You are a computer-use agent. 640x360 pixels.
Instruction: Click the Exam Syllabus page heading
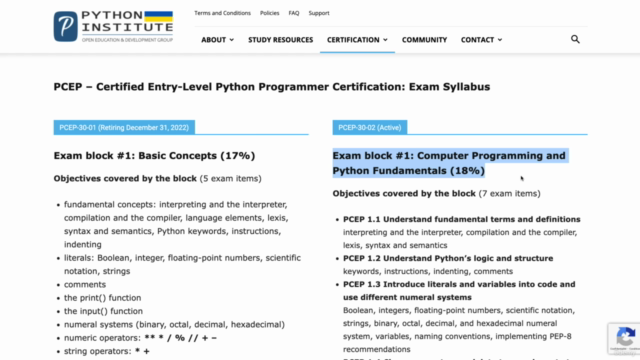pyautogui.click(x=272, y=87)
